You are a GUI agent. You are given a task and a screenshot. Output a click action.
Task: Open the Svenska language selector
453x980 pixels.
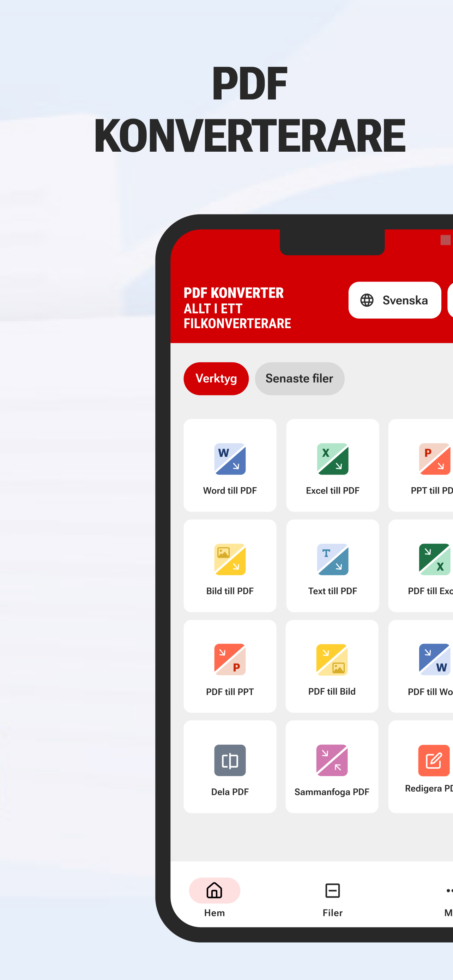click(394, 300)
